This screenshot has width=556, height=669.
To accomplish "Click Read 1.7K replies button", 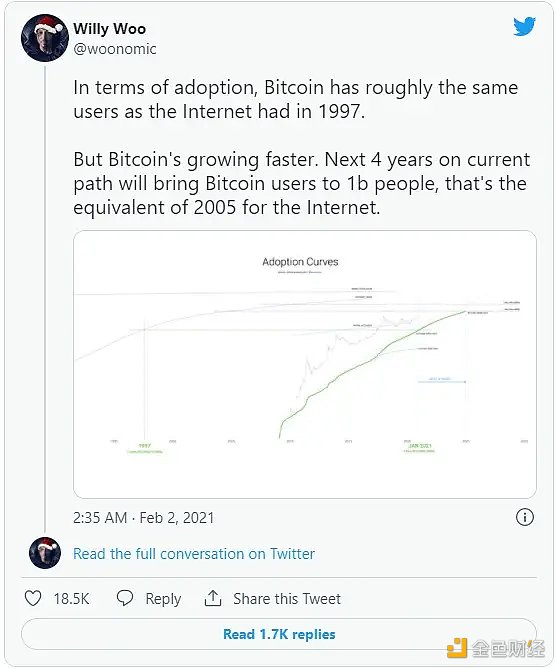I will [x=279, y=634].
